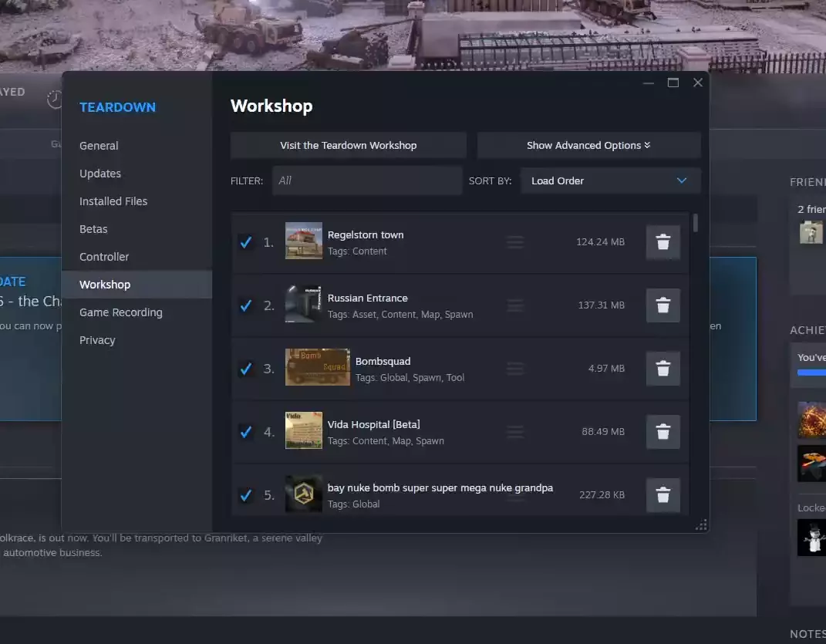Open Regelstorn town thumbnail
Image resolution: width=826 pixels, height=644 pixels.
point(303,241)
